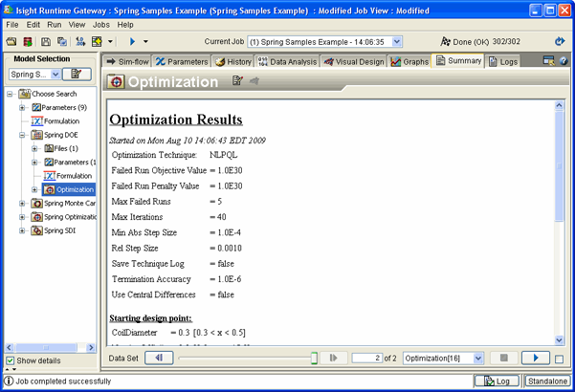Open the Edit menu
Viewport: 575px width, 392px height.
click(x=33, y=25)
